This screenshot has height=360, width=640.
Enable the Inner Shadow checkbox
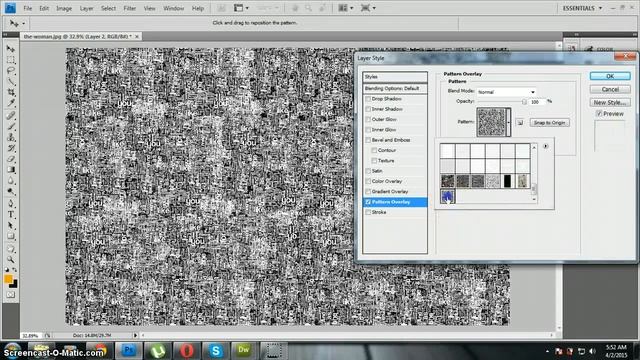tap(368, 109)
